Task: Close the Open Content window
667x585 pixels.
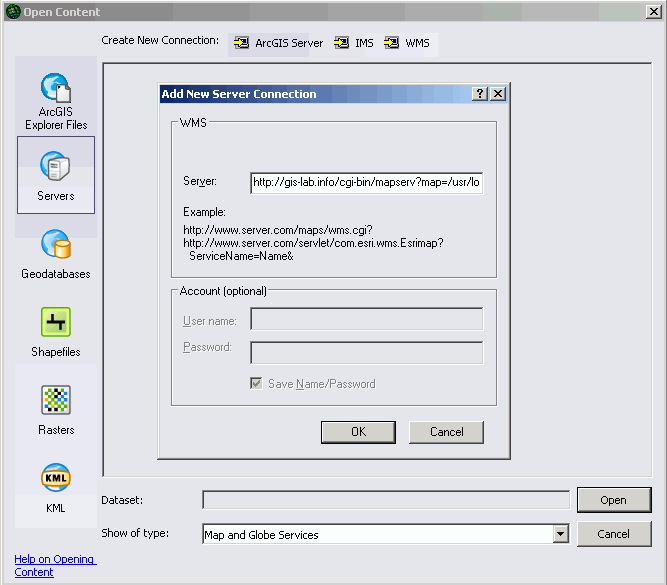Action: tap(653, 11)
